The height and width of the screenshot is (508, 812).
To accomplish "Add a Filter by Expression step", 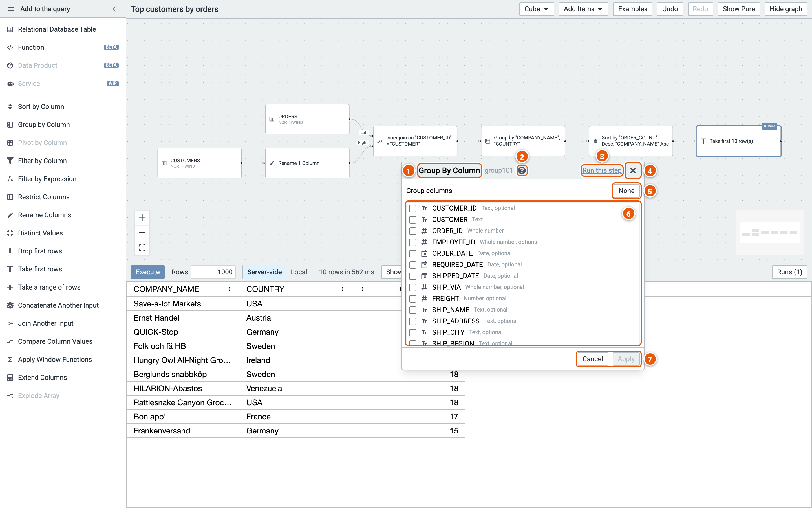I will (63, 179).
